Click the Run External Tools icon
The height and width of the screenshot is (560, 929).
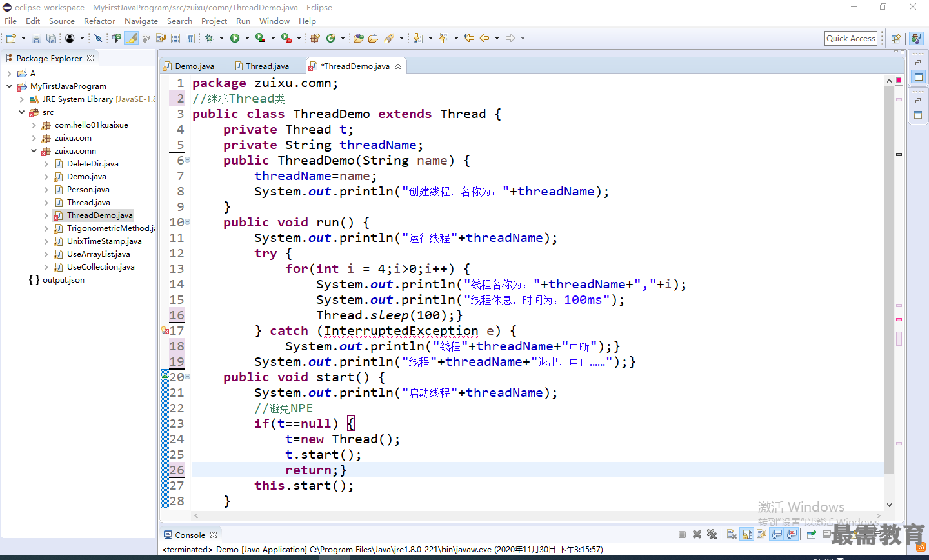[286, 38]
